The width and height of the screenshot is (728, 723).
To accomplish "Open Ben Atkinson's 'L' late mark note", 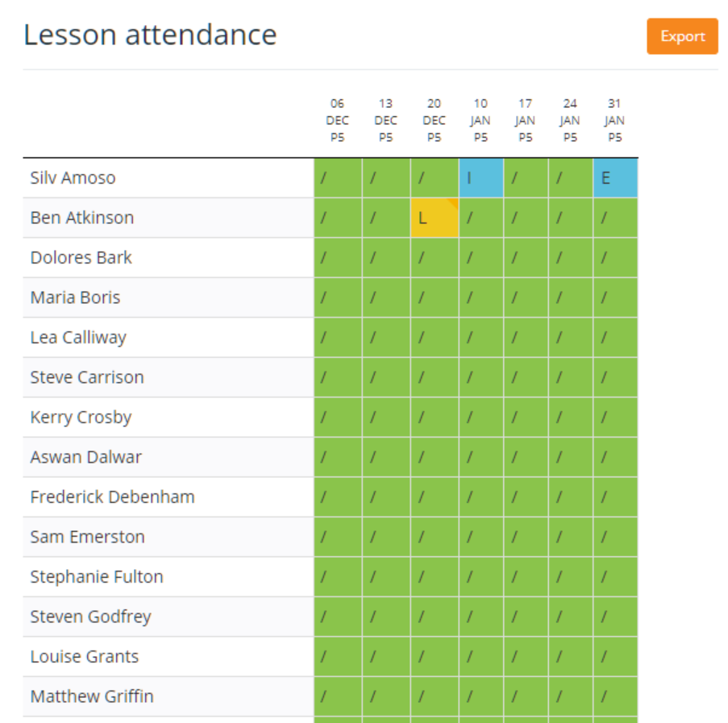I will click(434, 218).
